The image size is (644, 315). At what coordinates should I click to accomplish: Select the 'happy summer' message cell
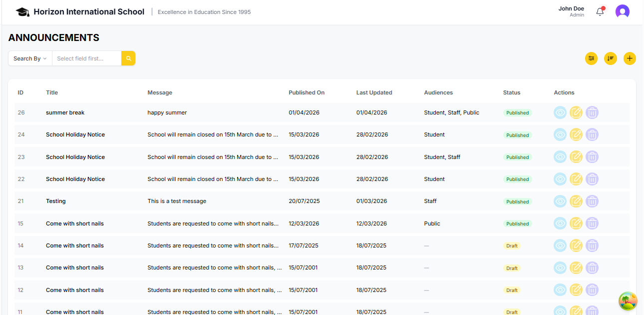[167, 112]
